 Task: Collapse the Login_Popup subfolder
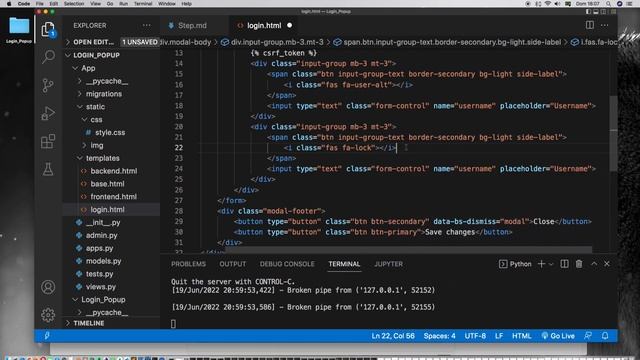(x=103, y=300)
